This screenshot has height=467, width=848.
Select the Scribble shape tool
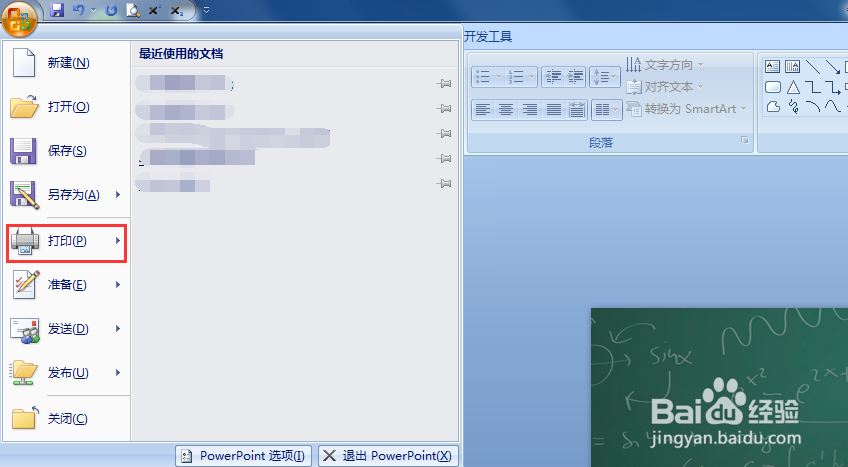[793, 106]
